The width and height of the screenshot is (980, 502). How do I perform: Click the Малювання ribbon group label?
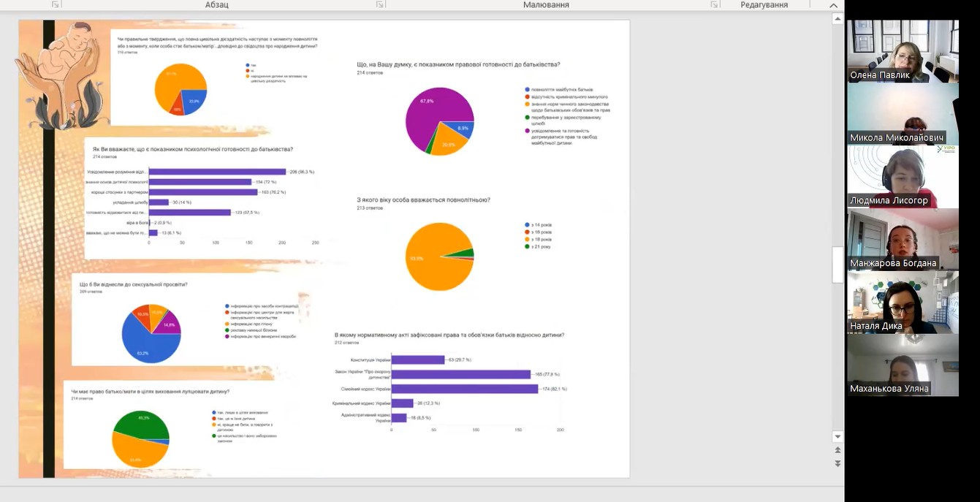(546, 5)
